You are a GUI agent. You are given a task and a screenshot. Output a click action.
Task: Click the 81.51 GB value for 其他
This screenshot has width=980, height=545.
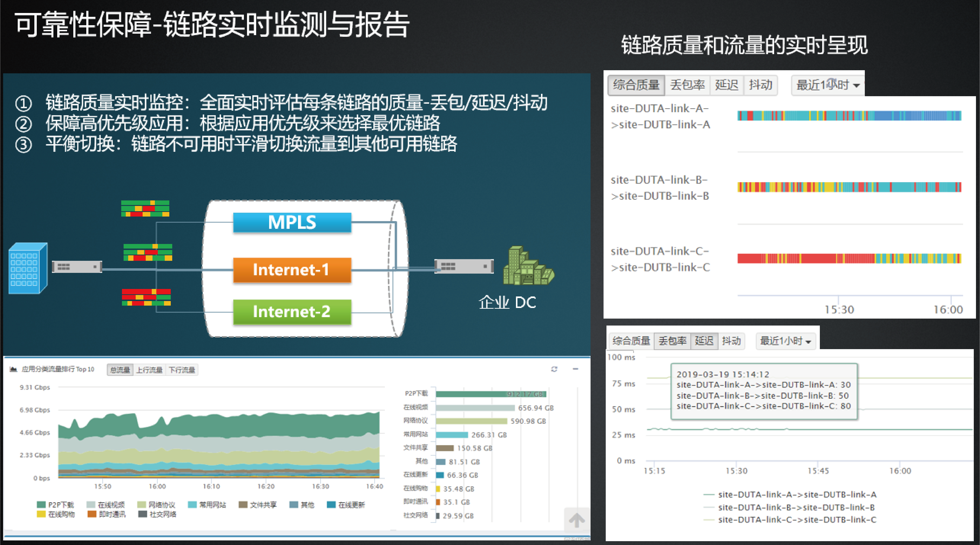point(465,462)
